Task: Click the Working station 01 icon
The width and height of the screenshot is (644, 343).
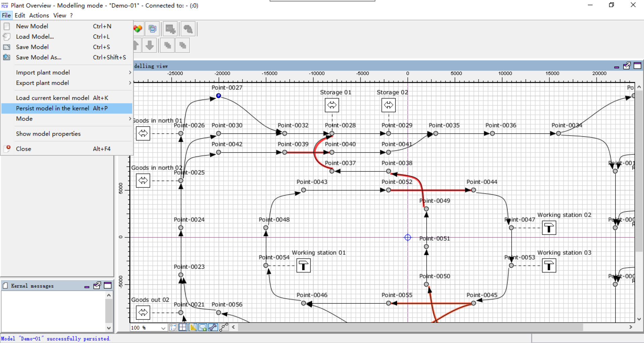Action: 304,265
